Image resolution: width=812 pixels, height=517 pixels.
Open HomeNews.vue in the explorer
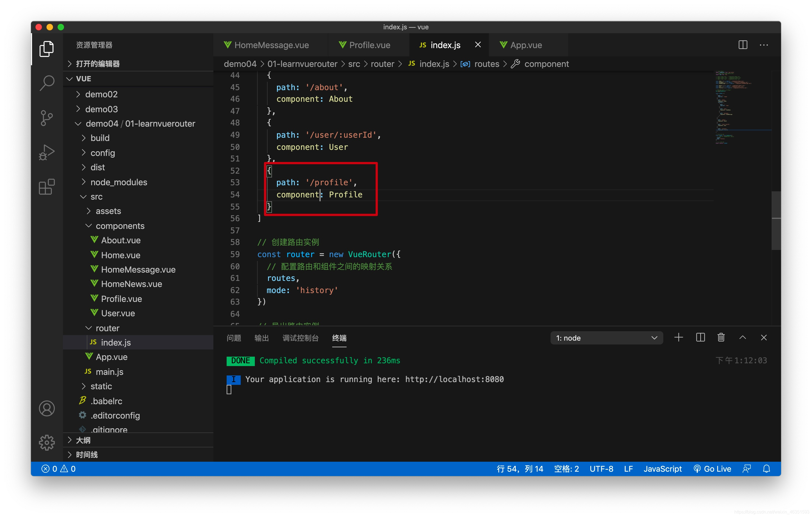[x=138, y=284]
